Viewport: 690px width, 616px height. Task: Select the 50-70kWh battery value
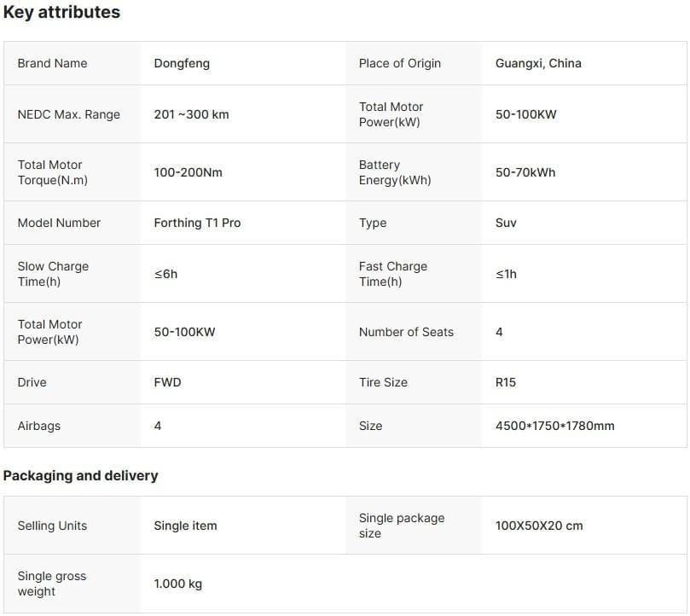coord(525,172)
